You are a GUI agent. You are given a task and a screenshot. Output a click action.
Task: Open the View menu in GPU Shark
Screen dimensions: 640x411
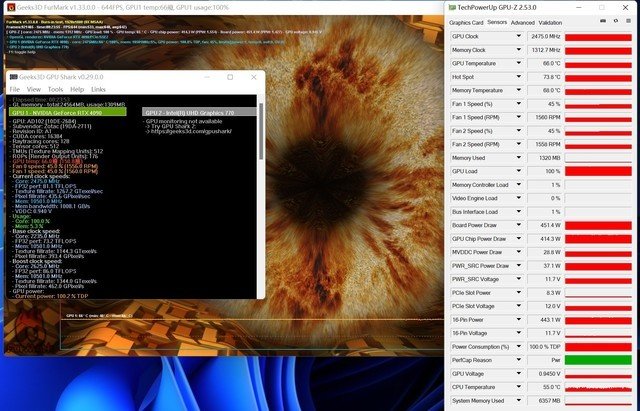(x=34, y=89)
